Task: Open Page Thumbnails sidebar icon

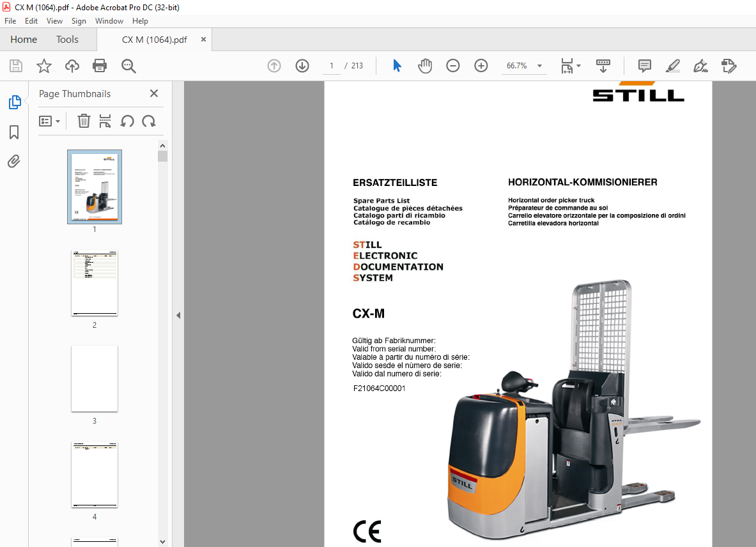Action: (x=15, y=102)
